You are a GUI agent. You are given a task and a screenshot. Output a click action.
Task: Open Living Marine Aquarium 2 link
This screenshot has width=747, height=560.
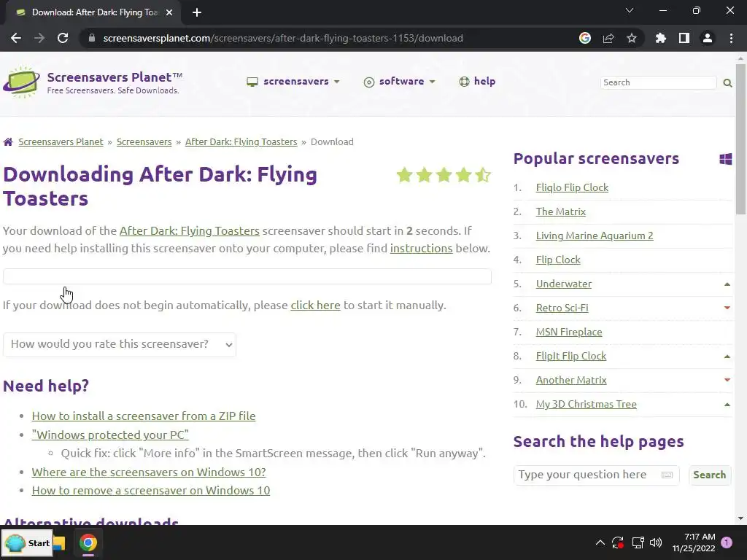[594, 236]
